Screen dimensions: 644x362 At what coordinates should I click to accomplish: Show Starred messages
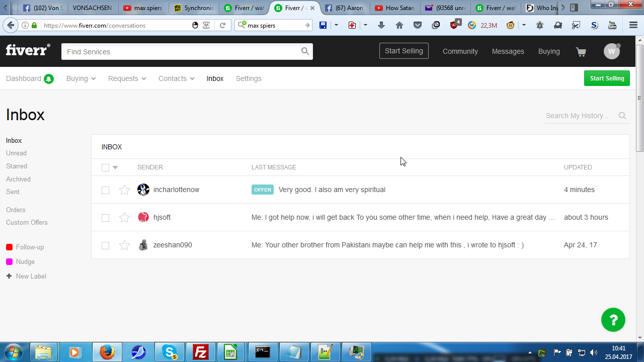click(17, 166)
